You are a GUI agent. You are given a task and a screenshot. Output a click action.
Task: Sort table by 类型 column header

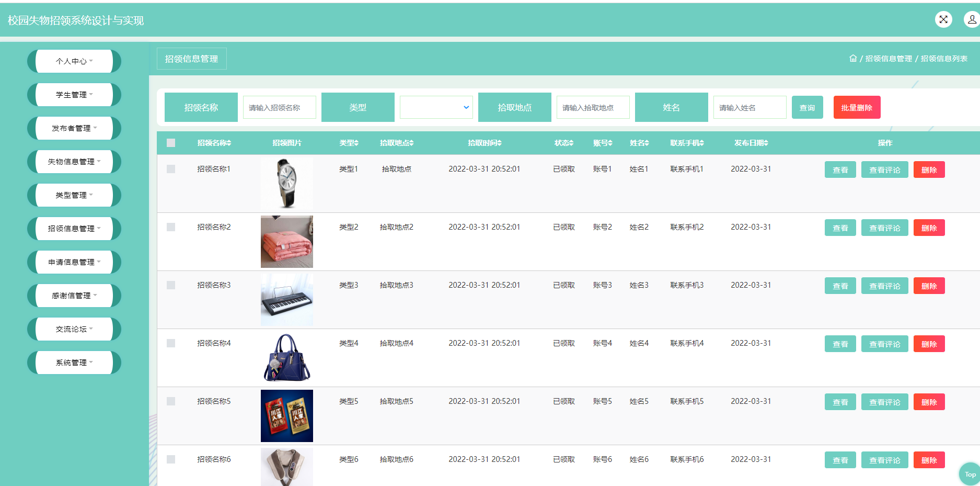point(349,143)
